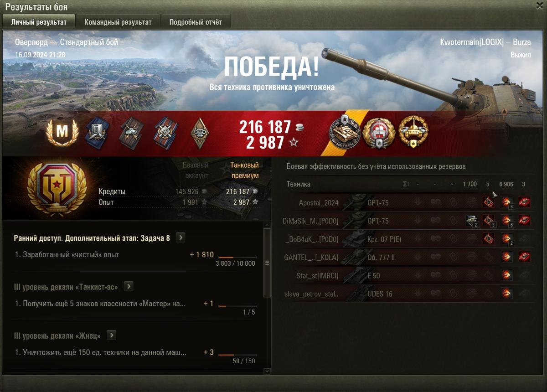Screen dimensions: 547x392
Task: Click the destroyed vehicle icon for Apostal_2024
Action: [x=524, y=202]
